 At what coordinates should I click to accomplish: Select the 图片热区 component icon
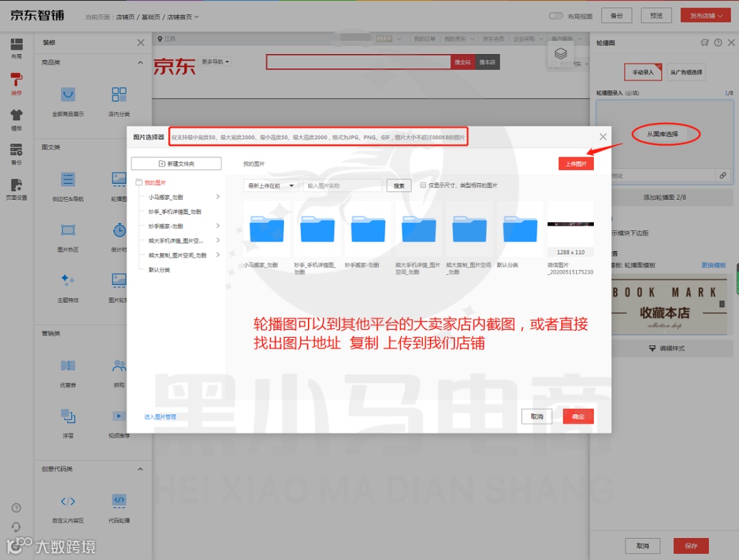click(68, 230)
